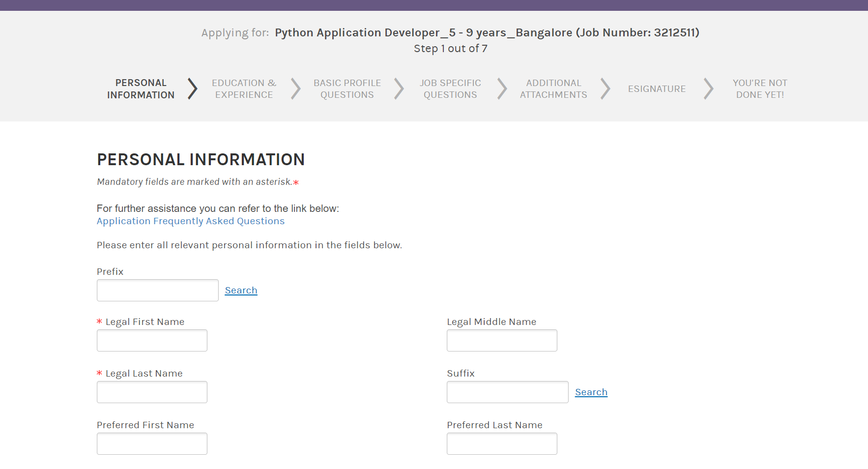Click chevron arrow after Basic Profile Questions
The image size is (868, 469).
(x=399, y=89)
